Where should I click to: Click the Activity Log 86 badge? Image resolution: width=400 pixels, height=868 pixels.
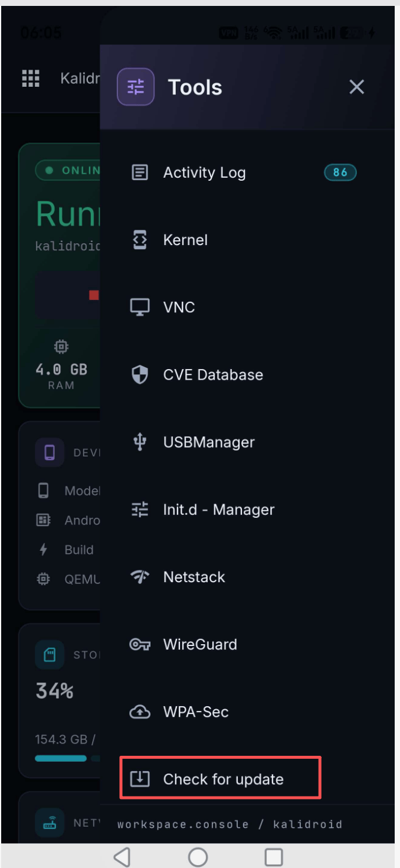[x=340, y=172]
